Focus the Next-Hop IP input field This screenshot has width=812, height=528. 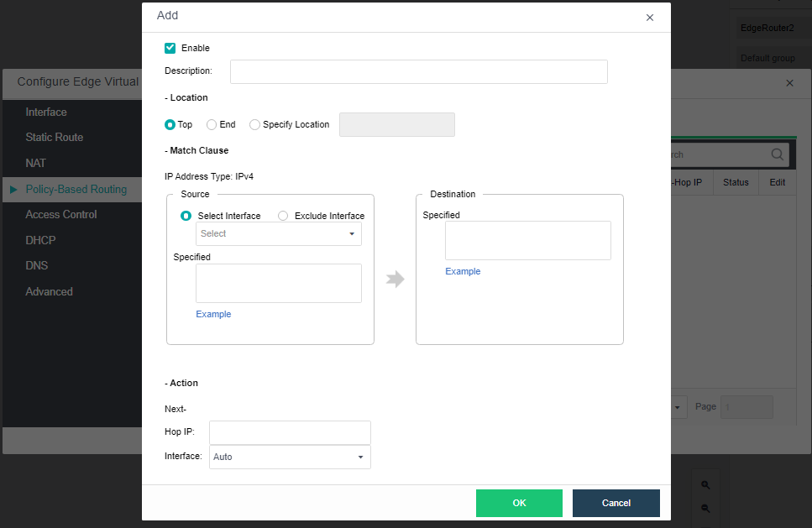coord(290,432)
